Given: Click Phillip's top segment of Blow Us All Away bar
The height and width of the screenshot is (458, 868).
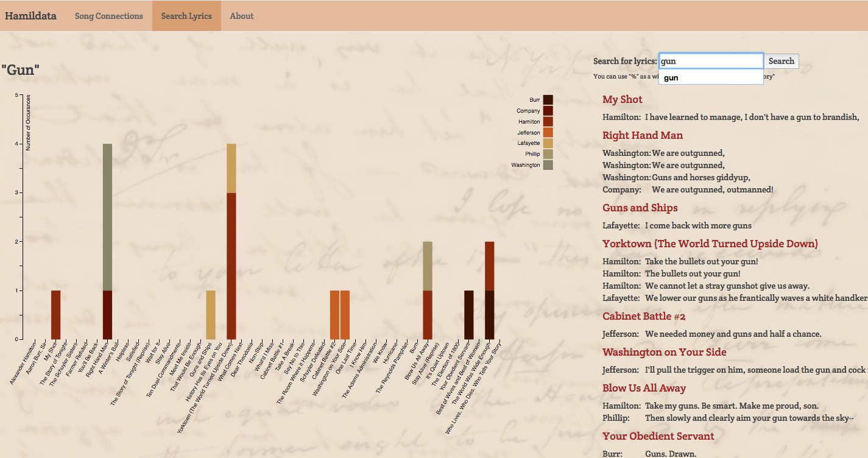Looking at the screenshot, I should pyautogui.click(x=428, y=266).
